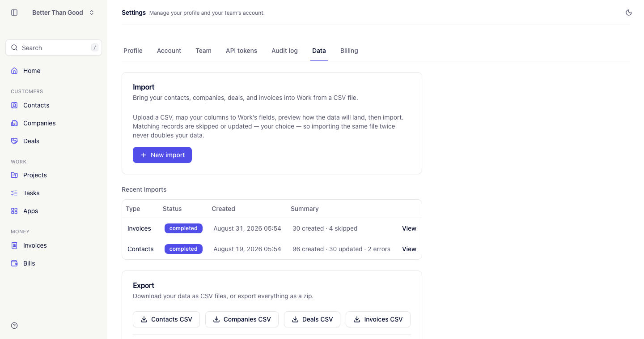The image size is (644, 339).
Task: Click the Status column header
Action: 172,209
